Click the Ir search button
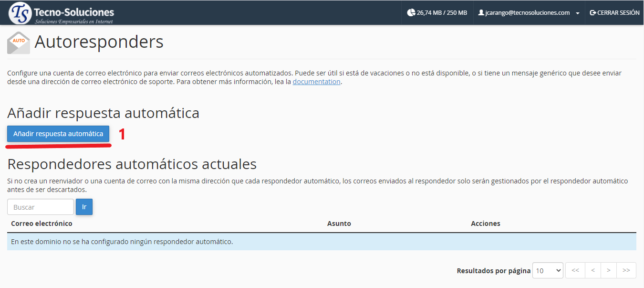The image size is (644, 288). (x=84, y=207)
